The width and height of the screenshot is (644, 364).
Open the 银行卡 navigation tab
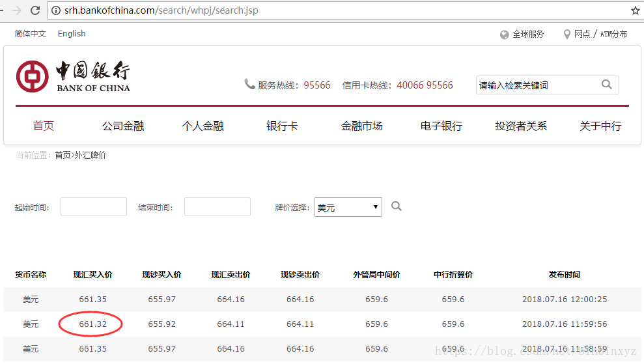point(282,126)
